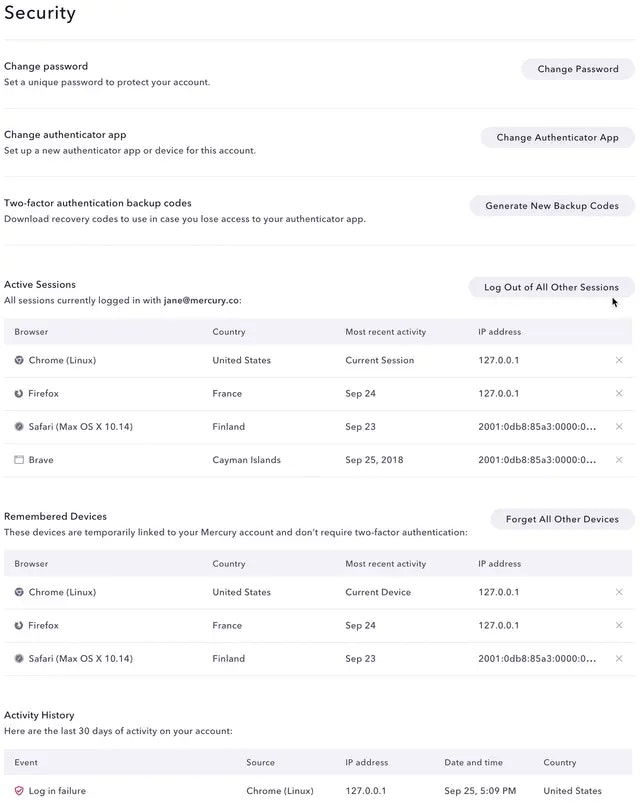
Task: Forget the Chrome (Linux) remembered device
Action: (x=619, y=592)
